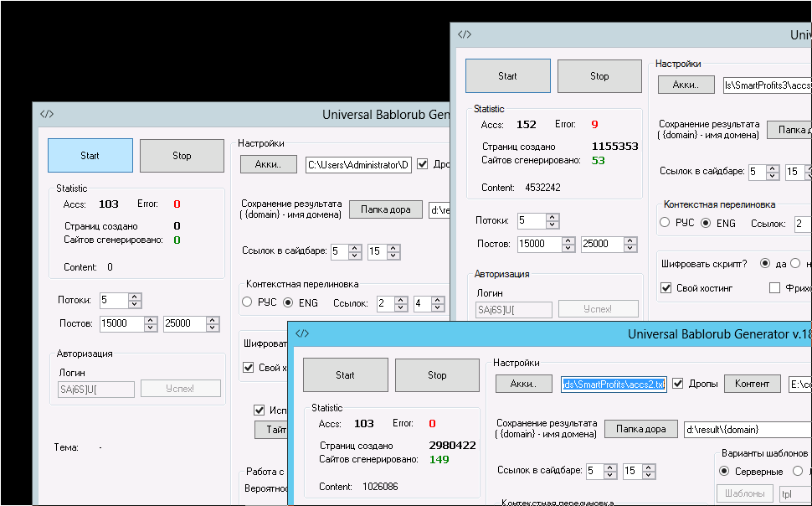Decrease Постов 25000 value in left window
Screen dimensions: 812x506
[x=213, y=328]
